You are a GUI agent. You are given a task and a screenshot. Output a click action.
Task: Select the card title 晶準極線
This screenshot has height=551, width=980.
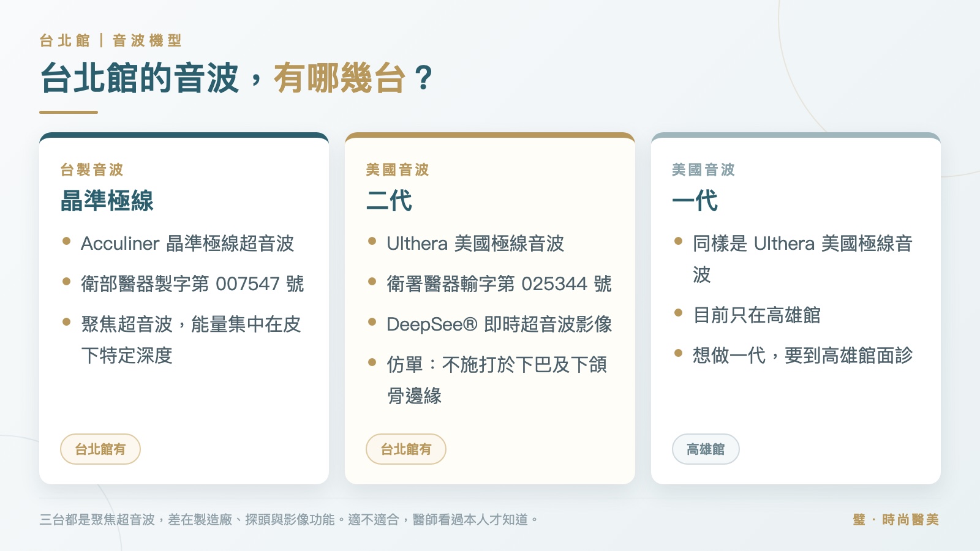point(107,201)
